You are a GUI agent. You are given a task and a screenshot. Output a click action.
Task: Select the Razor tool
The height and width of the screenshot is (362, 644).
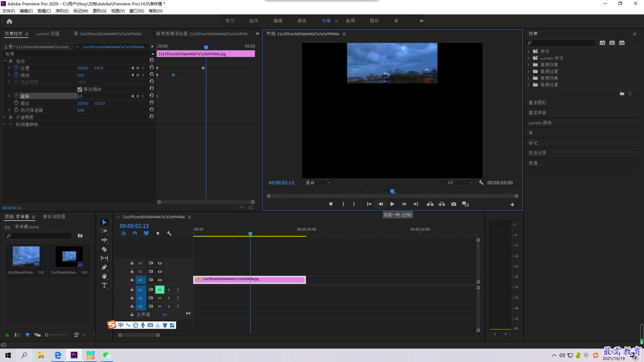click(x=104, y=249)
